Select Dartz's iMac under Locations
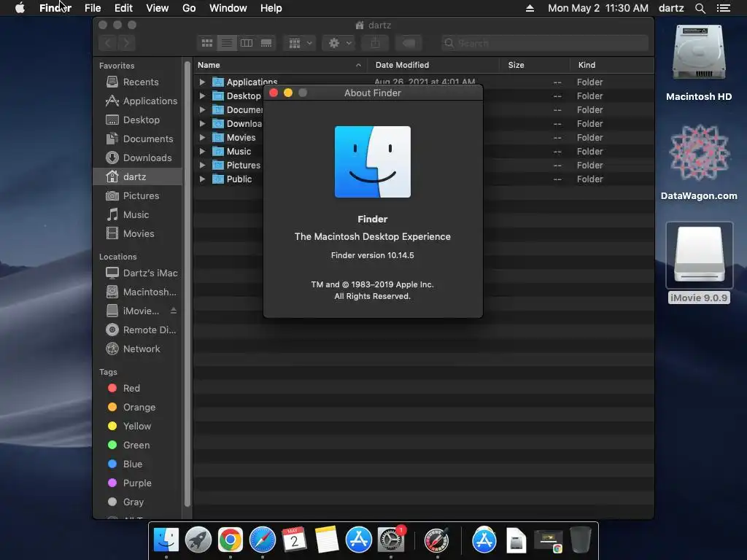This screenshot has height=560, width=747. (x=138, y=273)
